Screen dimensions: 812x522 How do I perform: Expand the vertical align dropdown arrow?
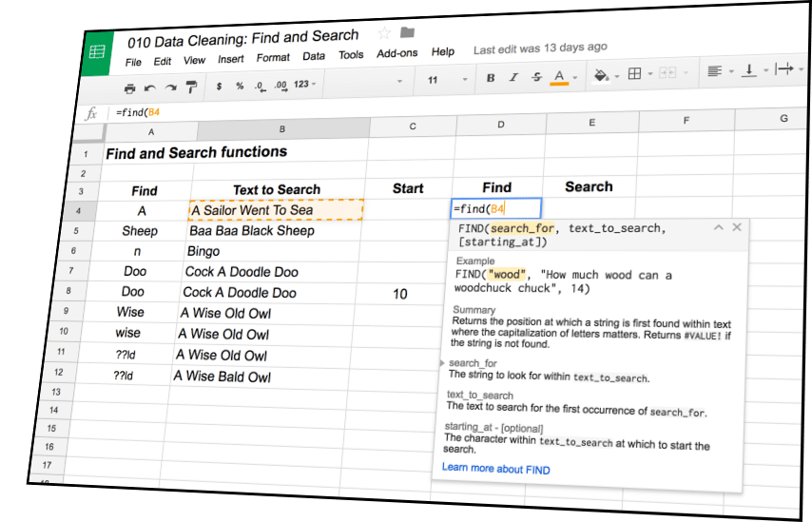tap(765, 69)
